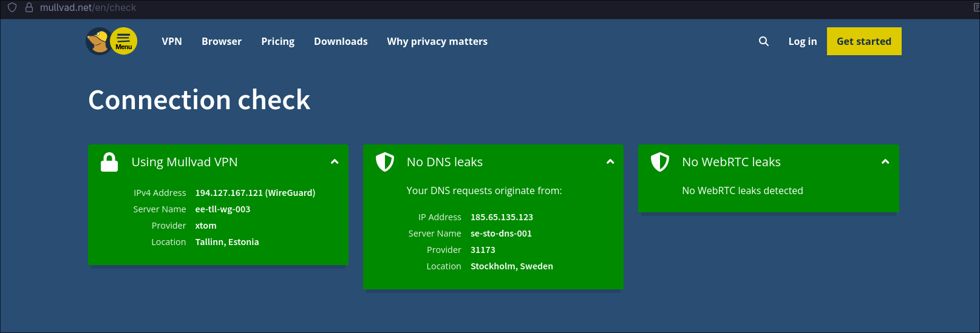Collapse the No WebRTC leaks card
Image resolution: width=980 pixels, height=333 pixels.
click(x=885, y=162)
